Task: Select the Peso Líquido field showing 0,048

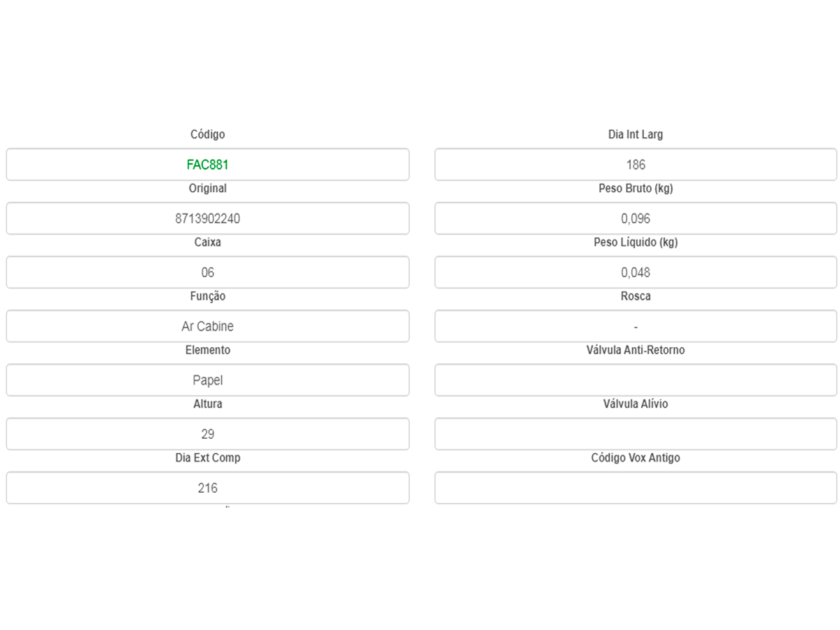Action: coord(636,272)
